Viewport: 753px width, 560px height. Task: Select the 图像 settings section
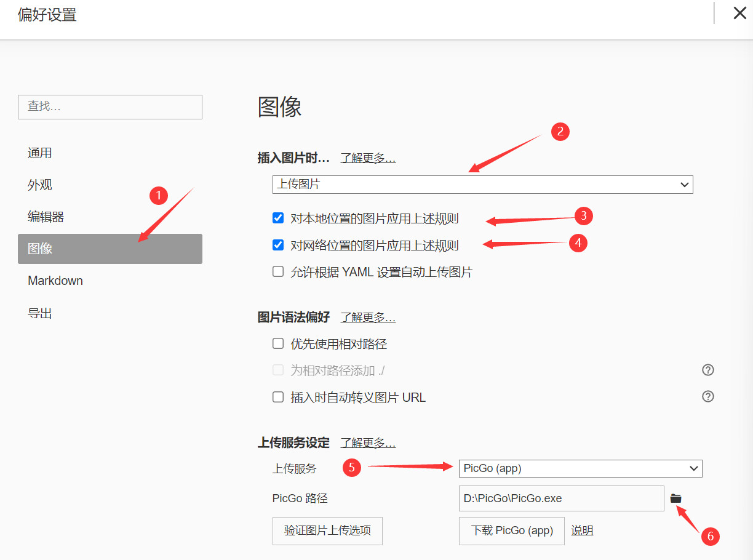[x=110, y=249]
